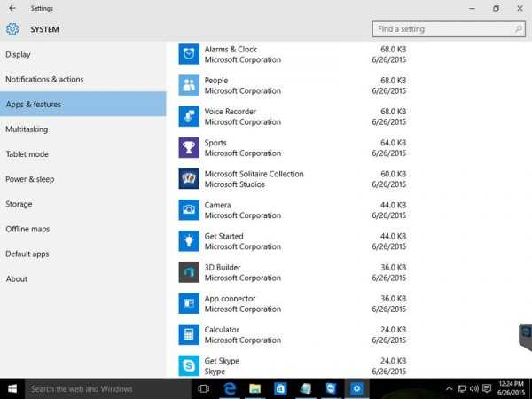The height and width of the screenshot is (399, 532).
Task: Click the People app icon
Action: coord(189,86)
